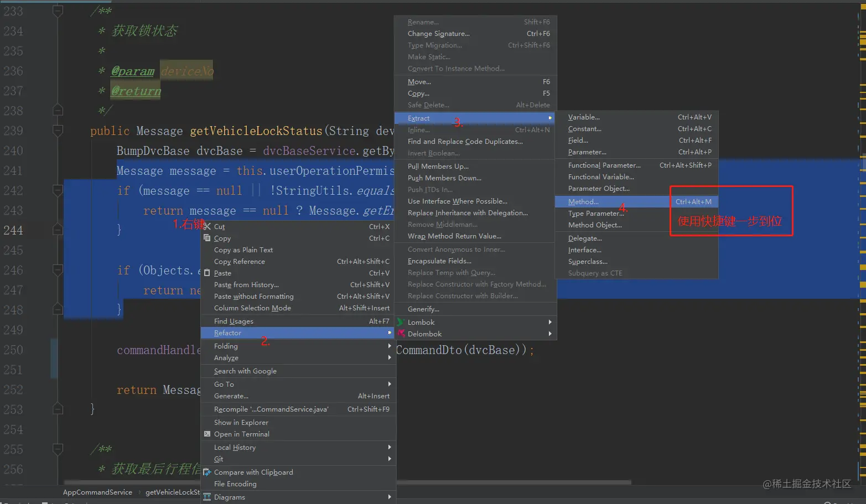Toggle the fold marker on line 244
This screenshot has height=504, width=866.
click(x=58, y=230)
